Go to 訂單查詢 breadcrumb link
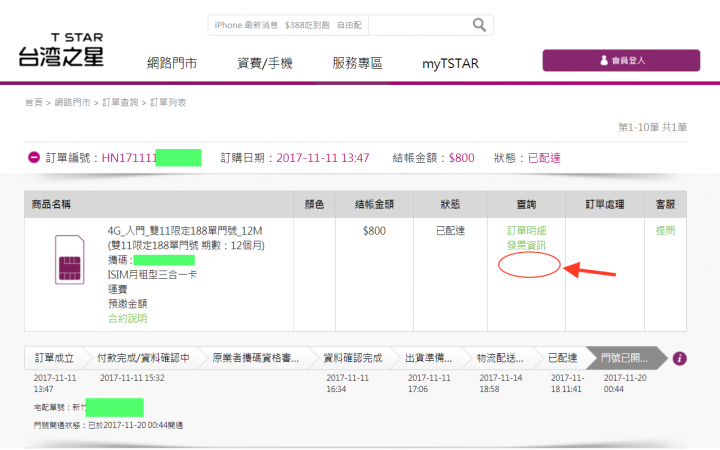Screen dimensions: 720x450 pyautogui.click(x=120, y=102)
